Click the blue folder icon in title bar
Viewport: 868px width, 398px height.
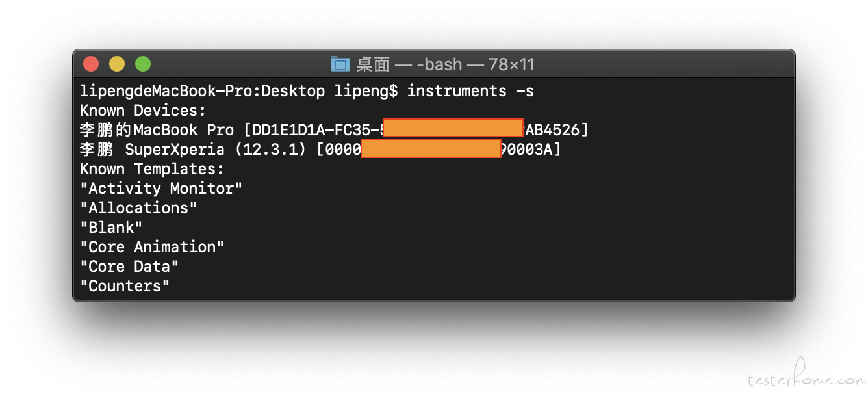[340, 64]
